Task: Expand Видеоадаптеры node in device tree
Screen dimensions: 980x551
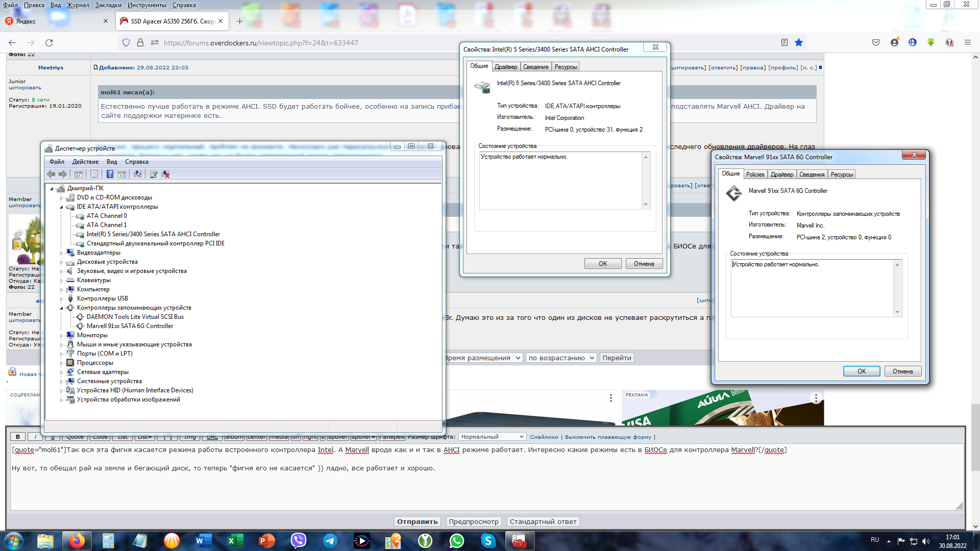Action: point(62,253)
